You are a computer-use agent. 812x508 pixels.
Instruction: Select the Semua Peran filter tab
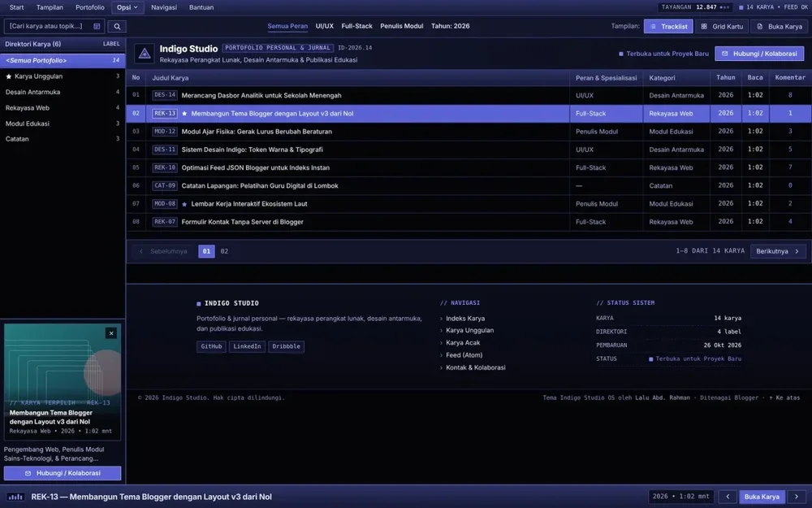pos(287,26)
